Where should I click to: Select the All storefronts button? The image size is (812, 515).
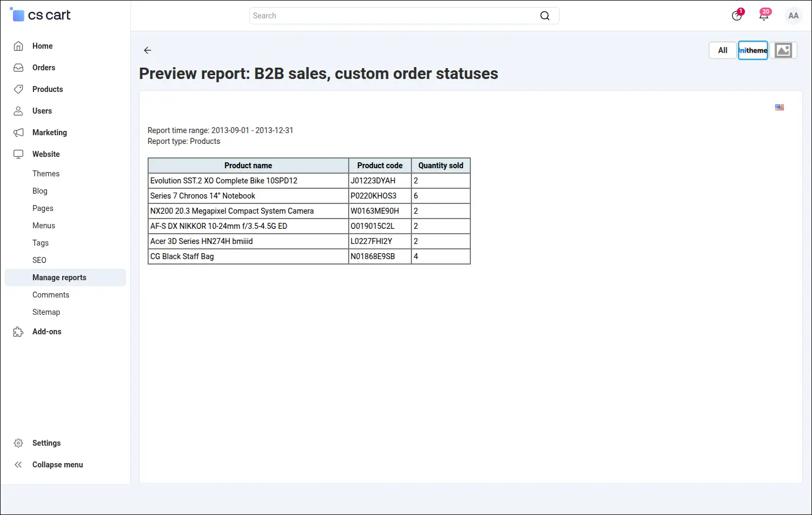723,50
